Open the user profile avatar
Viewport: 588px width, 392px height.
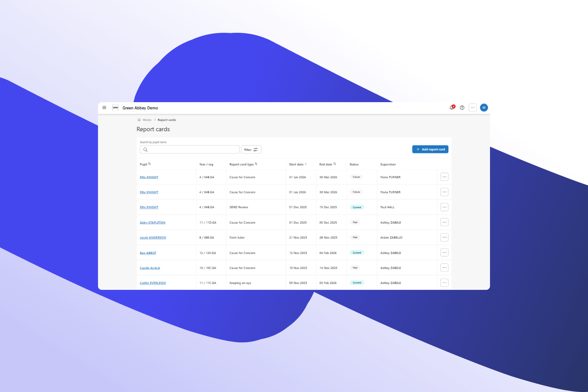(484, 108)
